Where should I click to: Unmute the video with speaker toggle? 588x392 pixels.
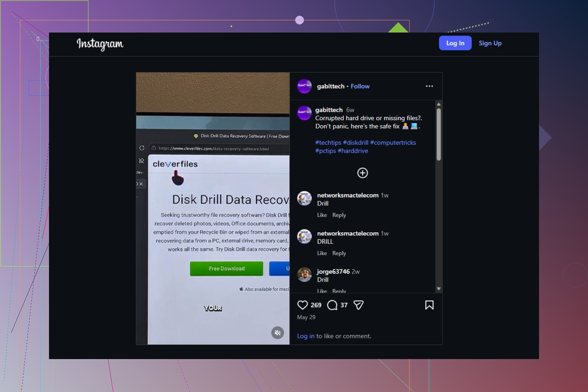(278, 333)
